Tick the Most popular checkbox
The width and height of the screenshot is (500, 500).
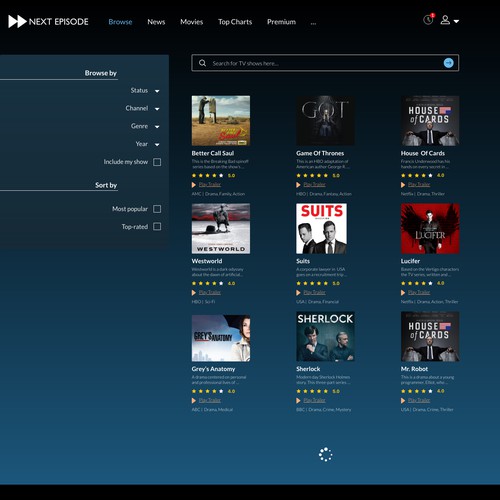coord(157,209)
